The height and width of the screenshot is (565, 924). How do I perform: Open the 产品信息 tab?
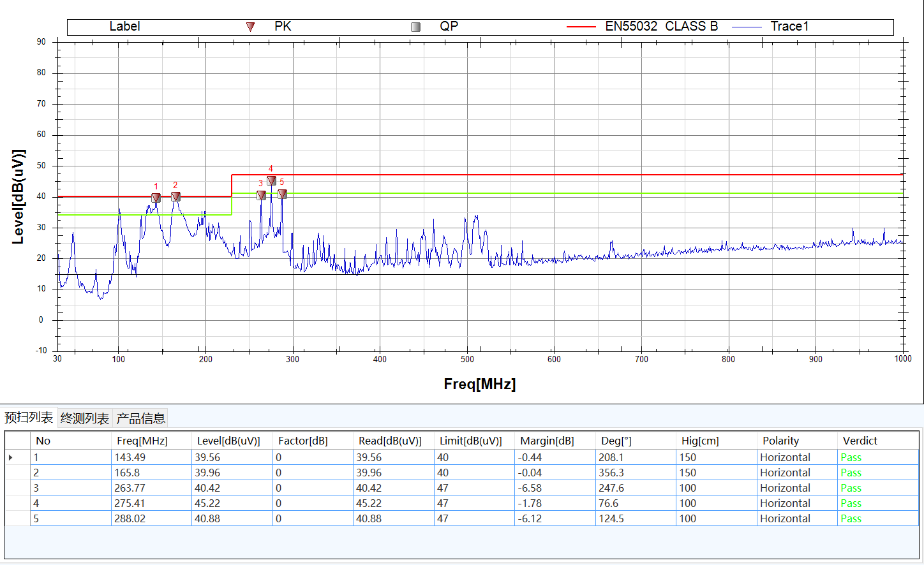(x=140, y=418)
